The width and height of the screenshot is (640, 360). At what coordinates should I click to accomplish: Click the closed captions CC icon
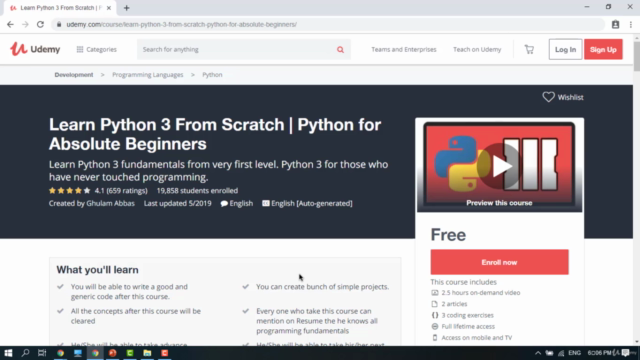pyautogui.click(x=266, y=203)
